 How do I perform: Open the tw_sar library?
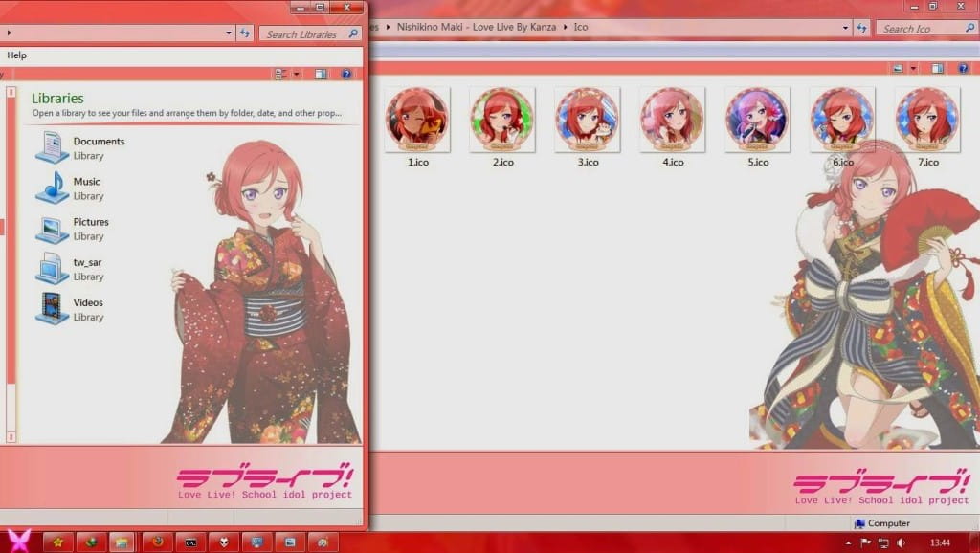(87, 261)
